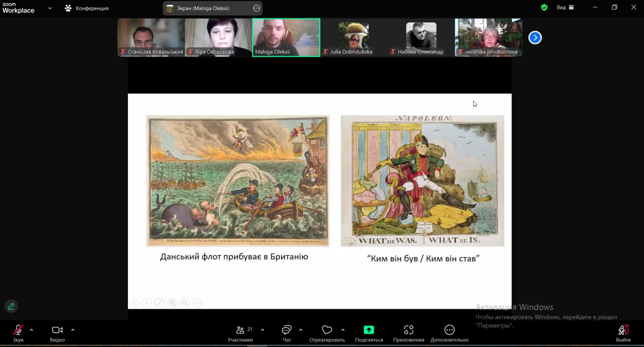The height and width of the screenshot is (347, 644).
Task: Open the slideshow pen tools icon
Action: tap(160, 303)
